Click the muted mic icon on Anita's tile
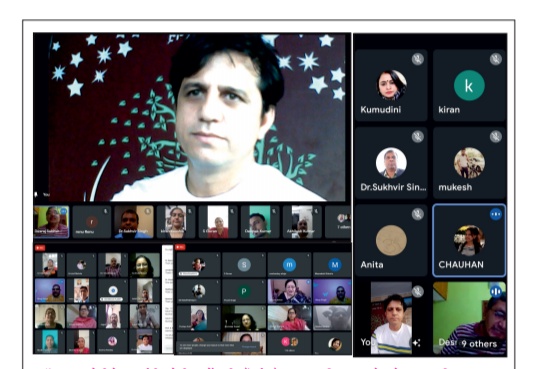Image resolution: width=540 pixels, height=369 pixels. [x=417, y=214]
